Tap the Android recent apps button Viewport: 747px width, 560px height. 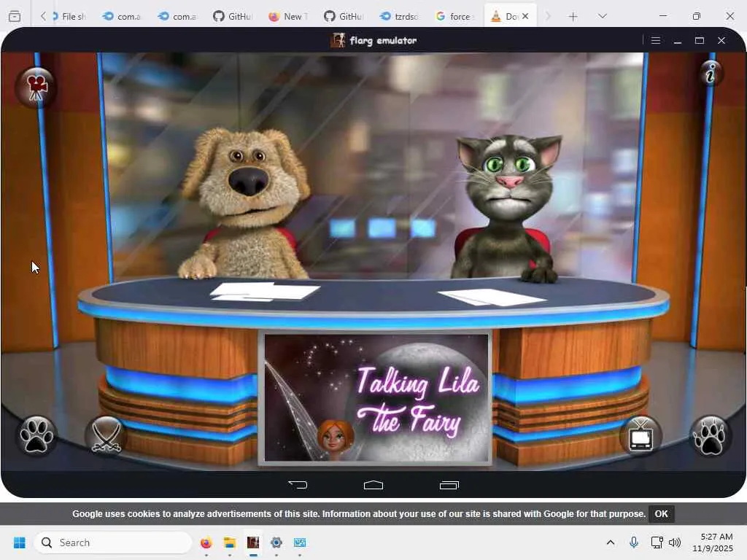[x=449, y=485]
